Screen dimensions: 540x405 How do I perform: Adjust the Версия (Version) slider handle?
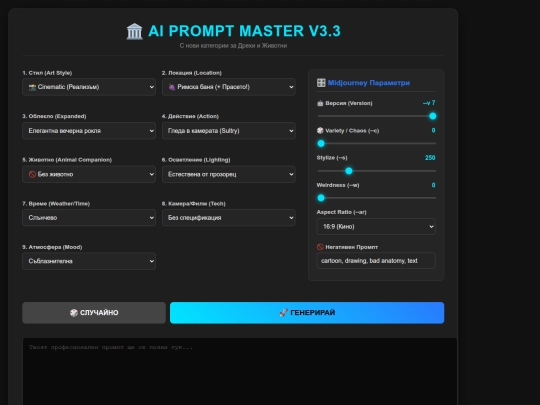tap(433, 116)
